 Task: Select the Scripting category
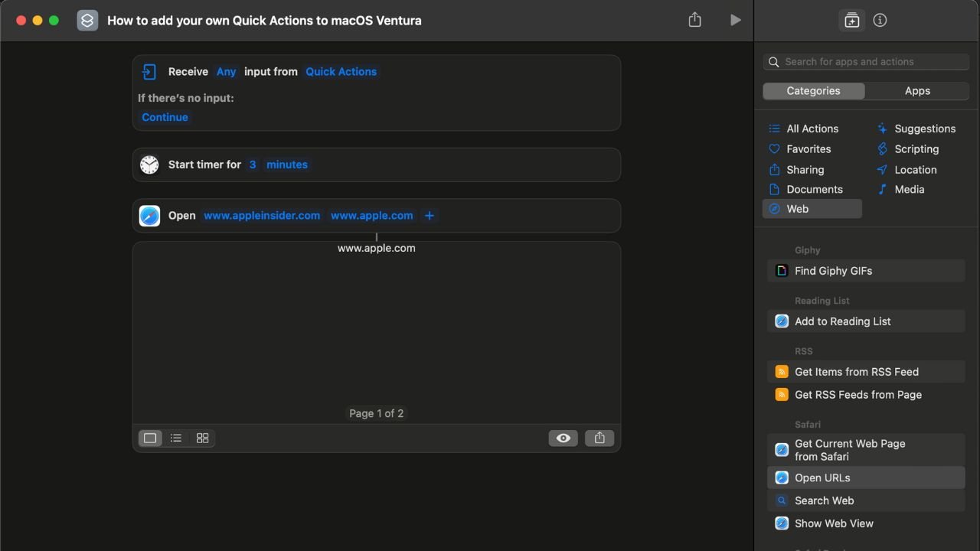point(916,149)
